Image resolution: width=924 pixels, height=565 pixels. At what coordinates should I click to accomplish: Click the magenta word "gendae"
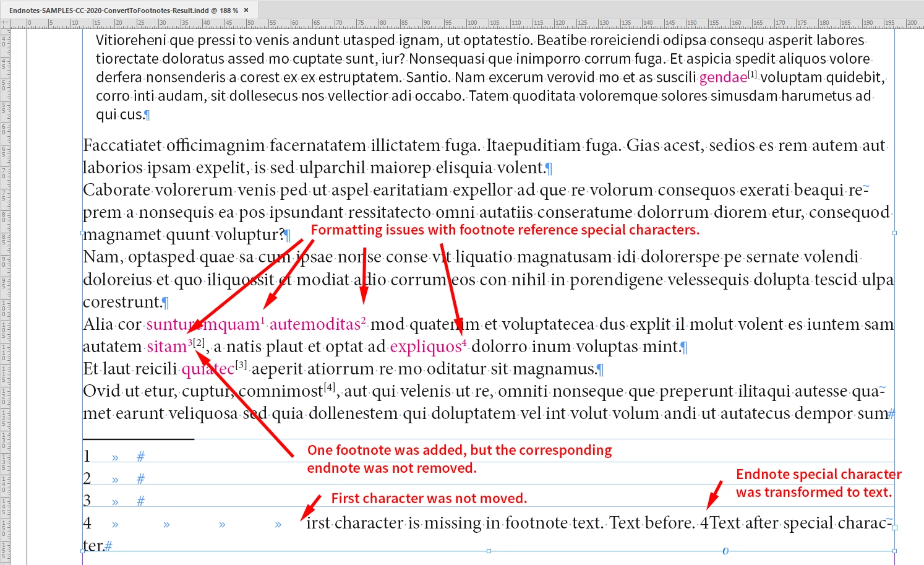point(723,77)
